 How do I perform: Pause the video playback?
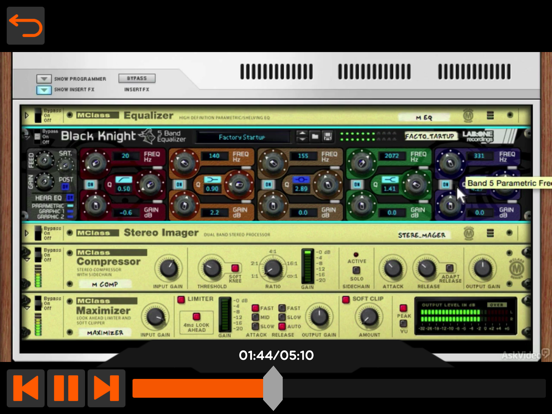click(66, 388)
